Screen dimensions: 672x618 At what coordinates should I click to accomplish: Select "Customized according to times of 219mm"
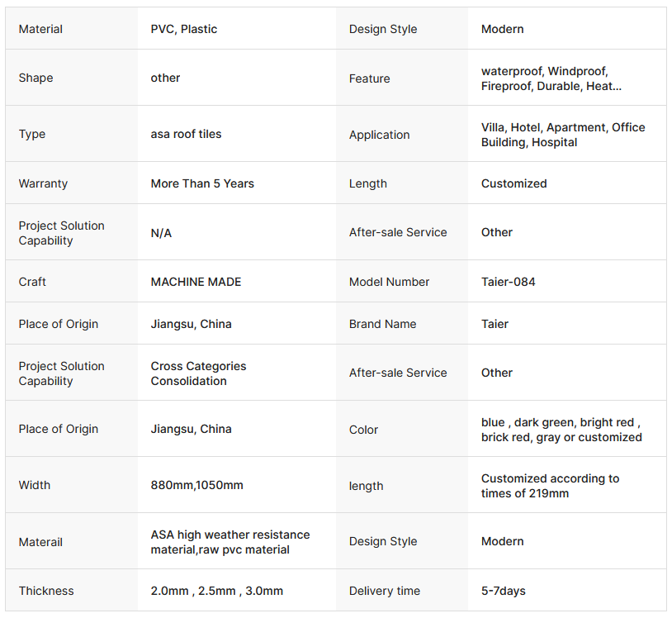[x=550, y=486]
